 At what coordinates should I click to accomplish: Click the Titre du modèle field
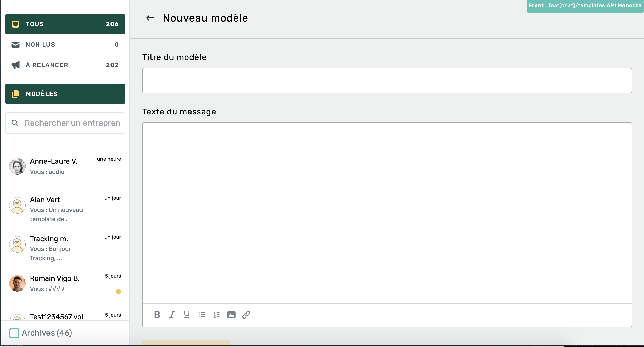(x=387, y=81)
